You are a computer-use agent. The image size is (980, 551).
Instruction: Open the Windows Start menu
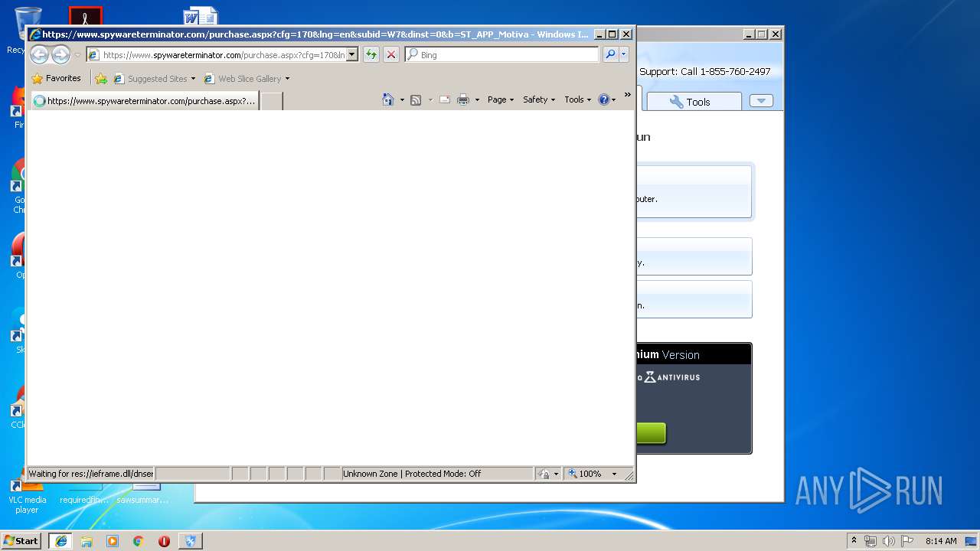pos(21,541)
